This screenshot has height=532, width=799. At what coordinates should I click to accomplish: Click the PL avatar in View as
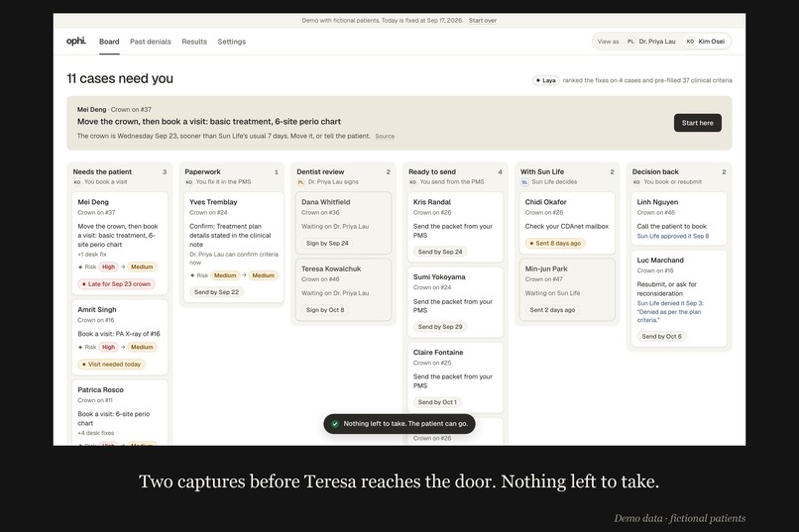click(x=630, y=42)
